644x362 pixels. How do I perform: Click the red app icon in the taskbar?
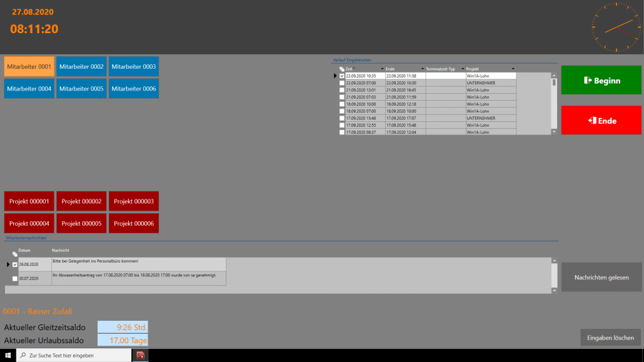click(x=141, y=355)
